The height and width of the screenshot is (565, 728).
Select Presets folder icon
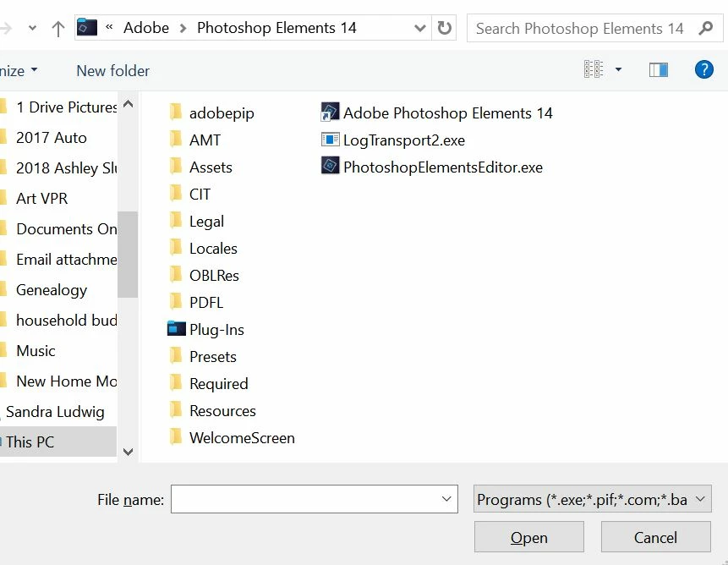176,355
